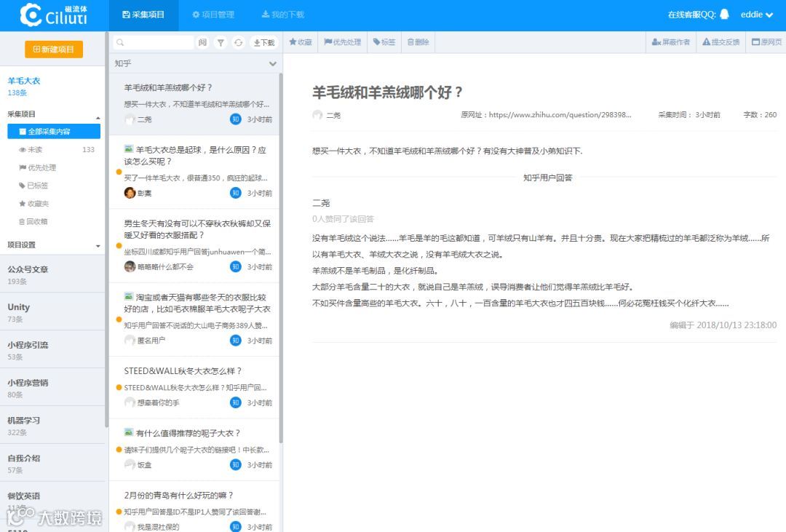The image size is (786, 532).
Task: Click the refresh icon next to the filter
Action: pos(238,42)
